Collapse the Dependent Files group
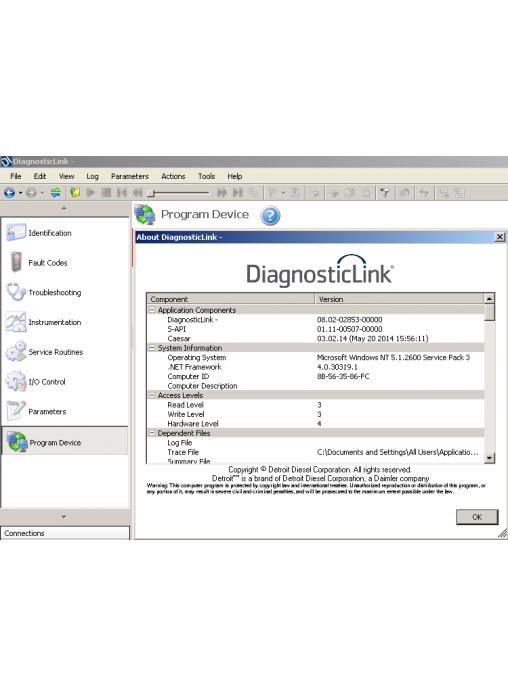Image resolution: width=508 pixels, height=696 pixels. click(152, 433)
